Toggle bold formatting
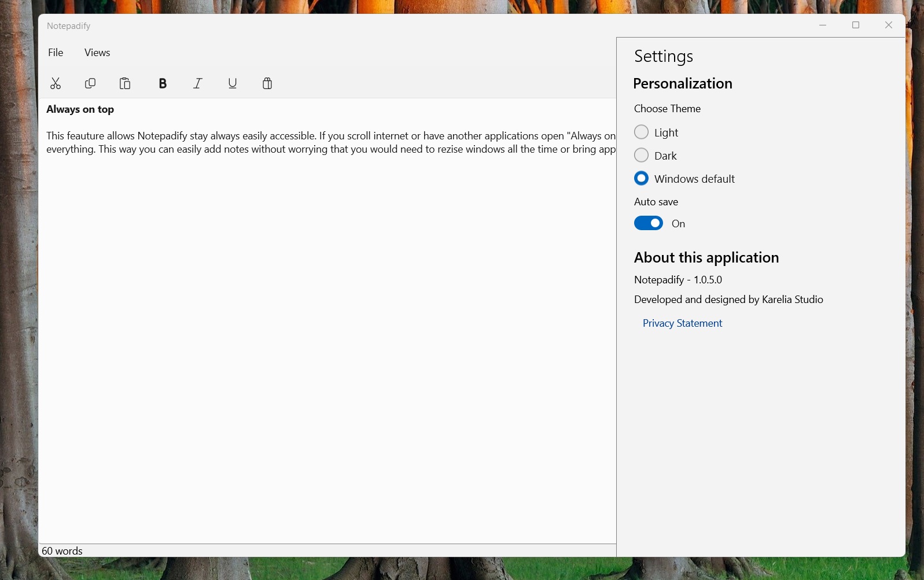The height and width of the screenshot is (580, 924). click(x=163, y=84)
